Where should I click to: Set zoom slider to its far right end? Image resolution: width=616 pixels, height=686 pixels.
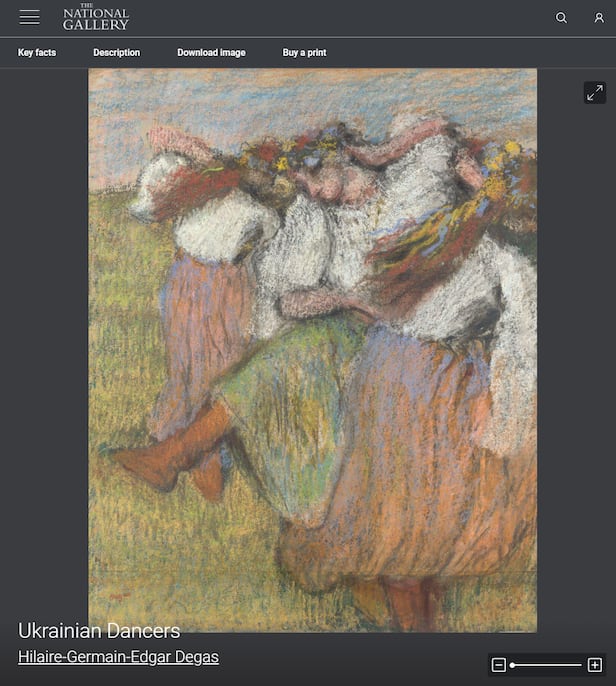click(581, 665)
